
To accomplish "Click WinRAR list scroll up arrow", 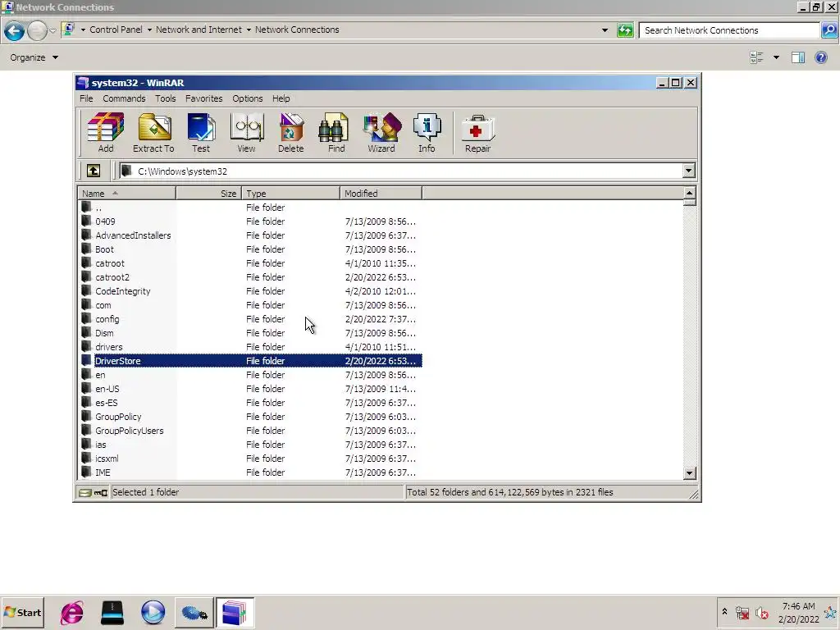I will (x=689, y=193).
